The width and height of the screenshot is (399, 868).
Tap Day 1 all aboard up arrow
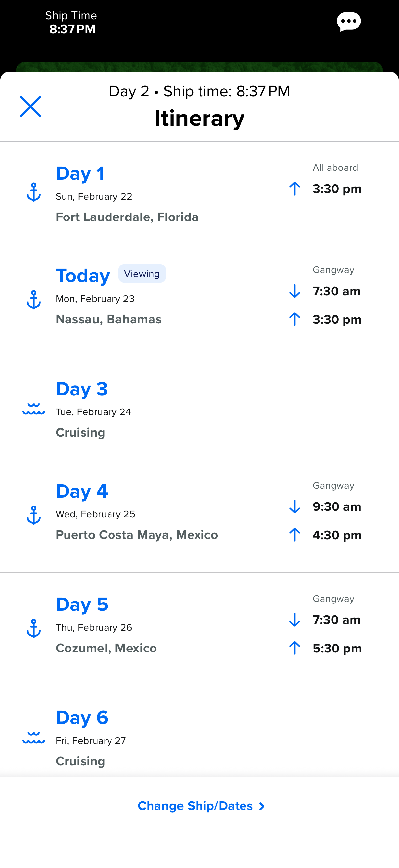tap(295, 189)
